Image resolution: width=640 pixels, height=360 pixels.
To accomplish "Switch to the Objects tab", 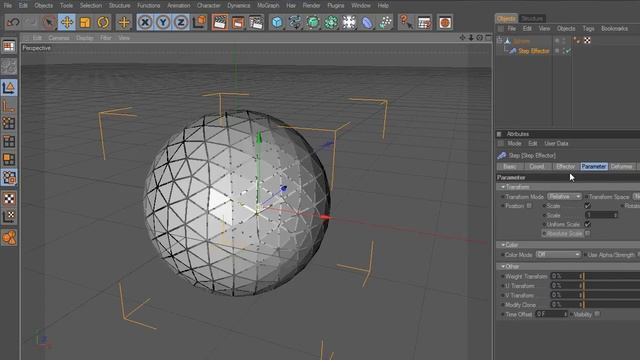I will [x=506, y=18].
